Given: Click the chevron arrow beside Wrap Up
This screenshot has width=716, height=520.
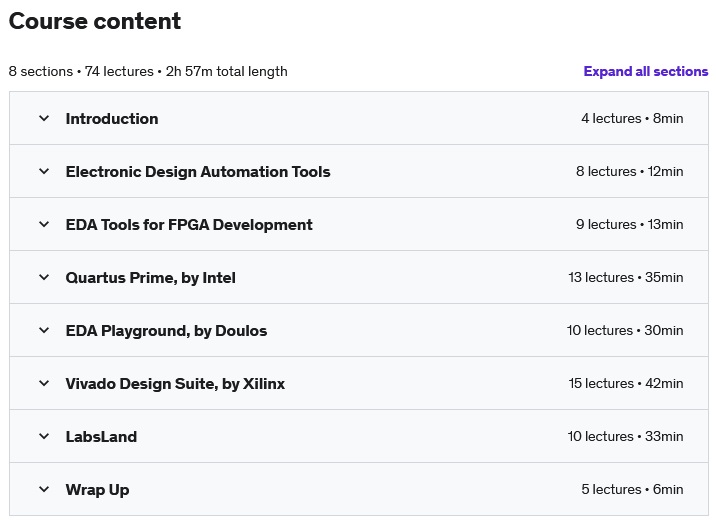Looking at the screenshot, I should point(44,489).
